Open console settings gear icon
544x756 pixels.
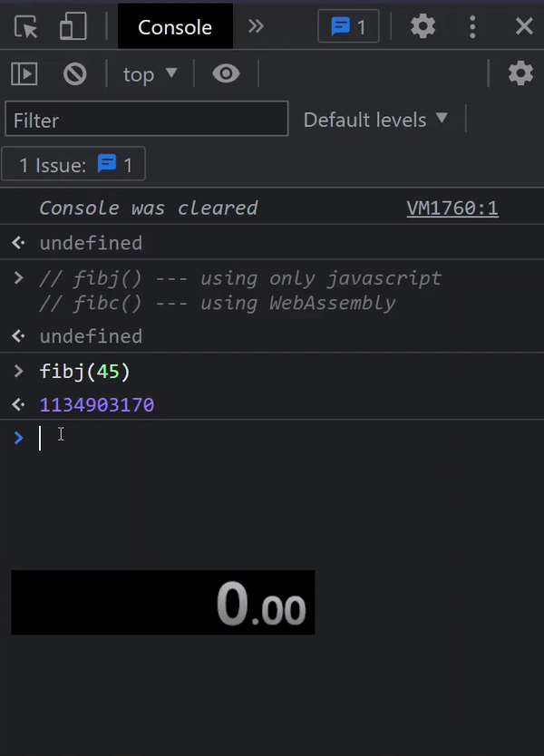coord(520,73)
